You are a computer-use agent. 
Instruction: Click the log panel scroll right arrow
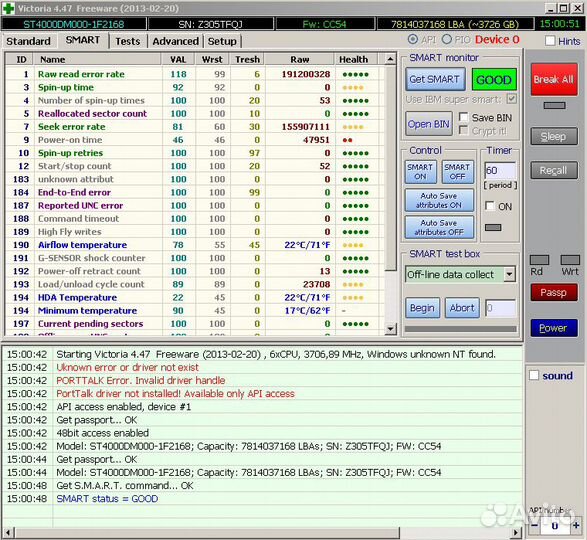(516, 532)
